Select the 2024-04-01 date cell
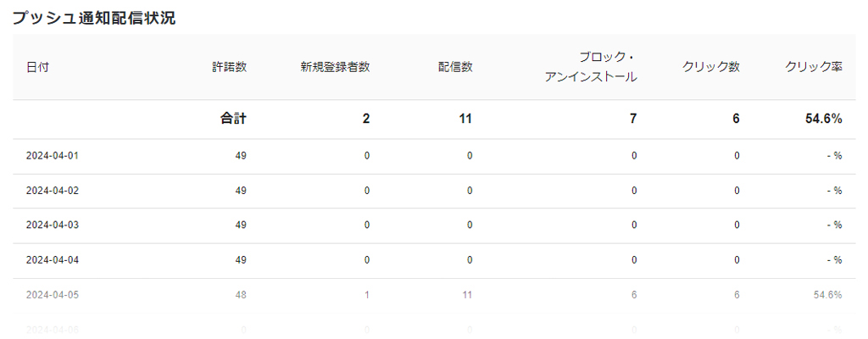This screenshot has width=868, height=339. tap(52, 156)
